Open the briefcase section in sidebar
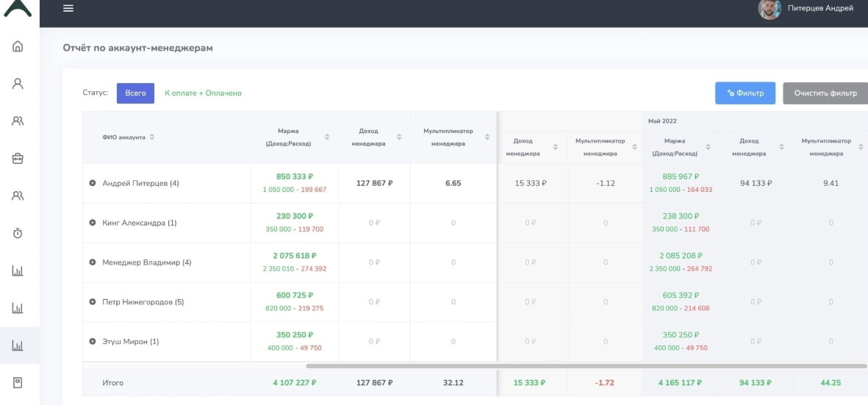 (x=18, y=158)
